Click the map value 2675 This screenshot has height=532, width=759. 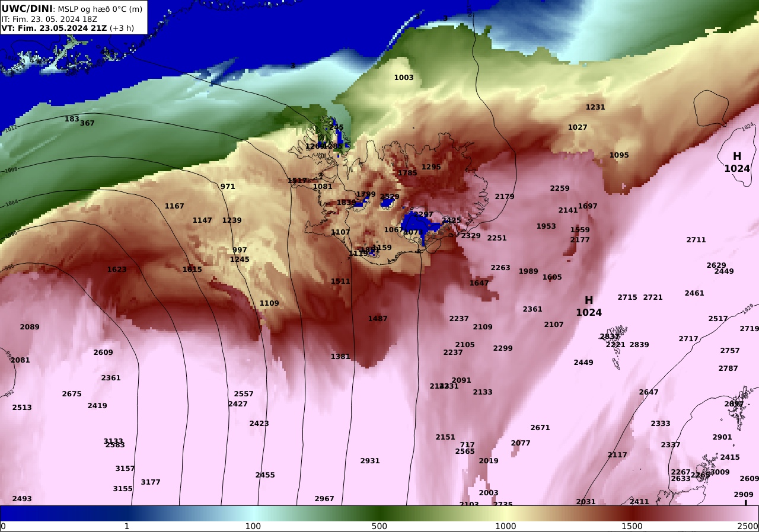click(x=72, y=394)
